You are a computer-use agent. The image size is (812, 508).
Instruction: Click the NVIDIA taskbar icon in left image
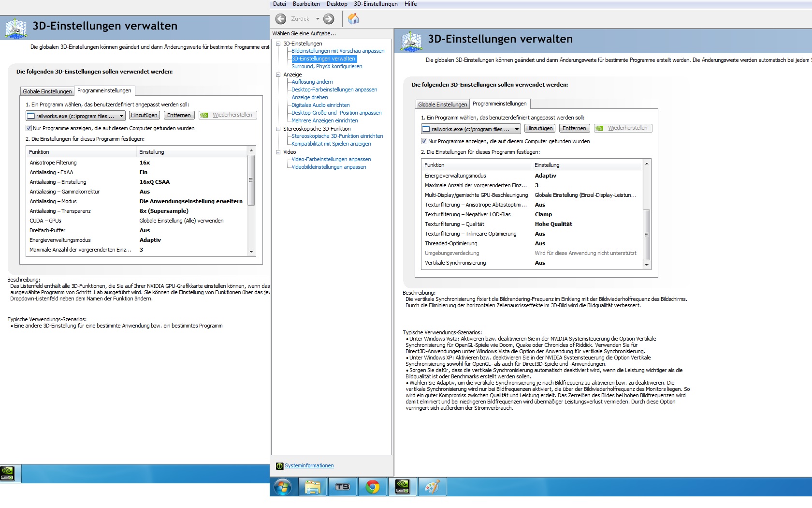tap(7, 474)
